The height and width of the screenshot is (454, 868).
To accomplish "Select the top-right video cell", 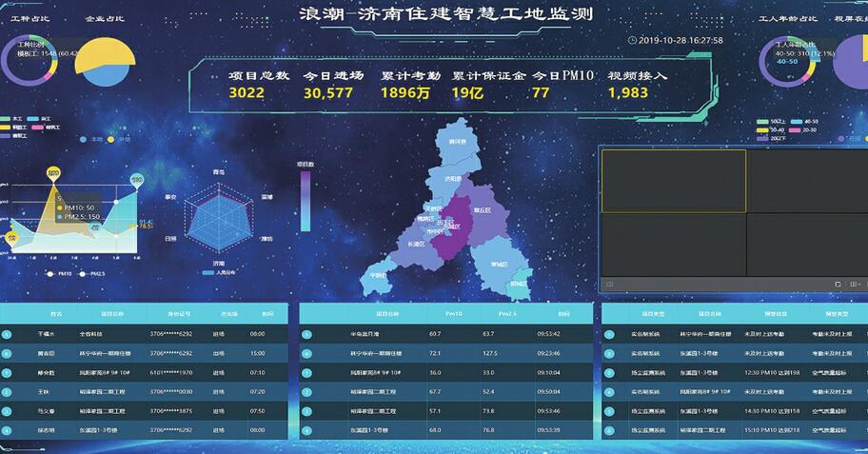I will coord(807,181).
